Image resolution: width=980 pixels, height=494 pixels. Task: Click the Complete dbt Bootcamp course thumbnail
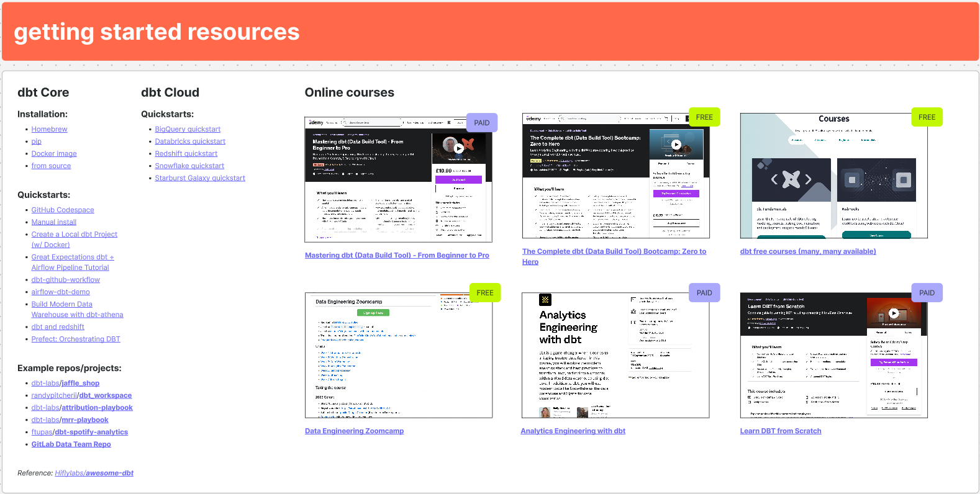click(x=615, y=176)
